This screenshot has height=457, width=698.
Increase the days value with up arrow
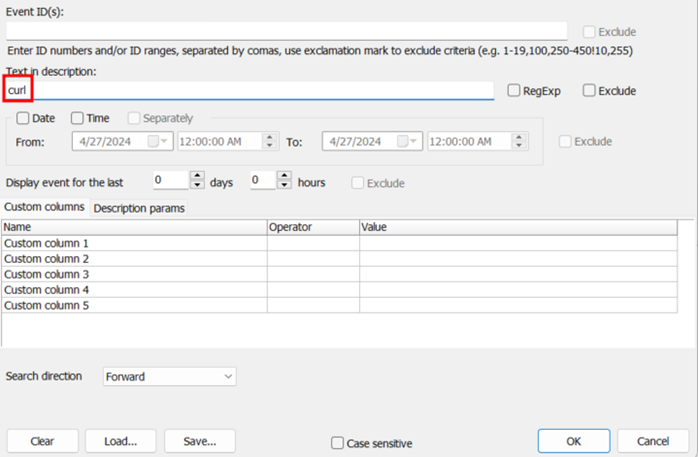[x=197, y=176]
